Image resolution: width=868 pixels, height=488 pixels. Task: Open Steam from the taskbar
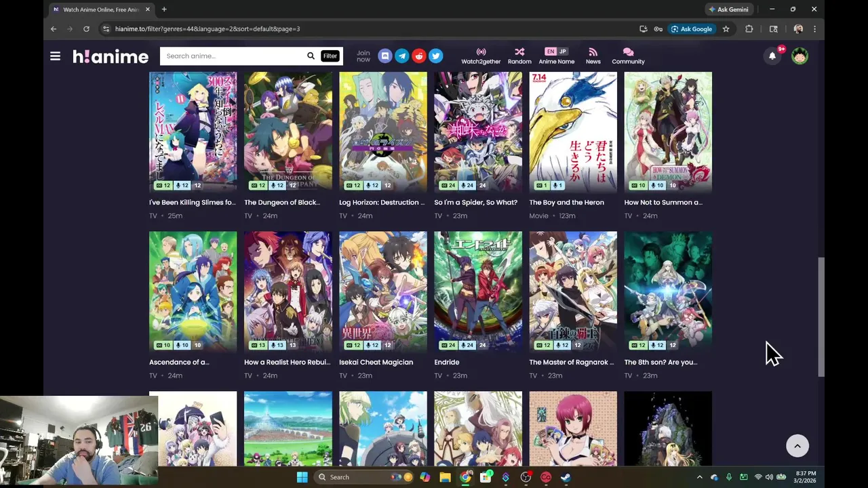(x=566, y=477)
